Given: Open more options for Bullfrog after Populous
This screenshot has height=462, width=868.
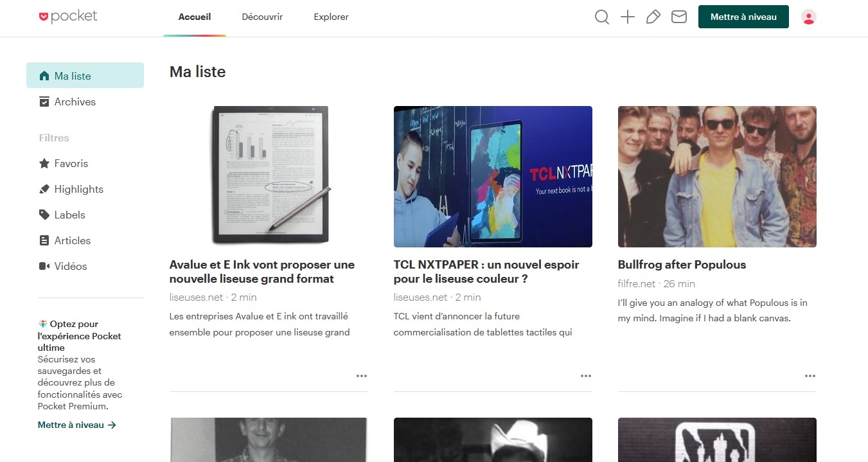Looking at the screenshot, I should (x=810, y=376).
